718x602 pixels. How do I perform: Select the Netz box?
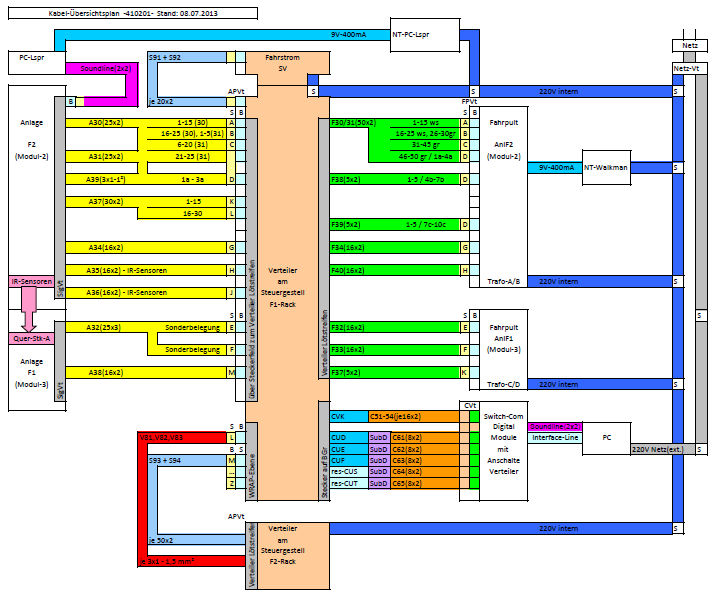(690, 46)
